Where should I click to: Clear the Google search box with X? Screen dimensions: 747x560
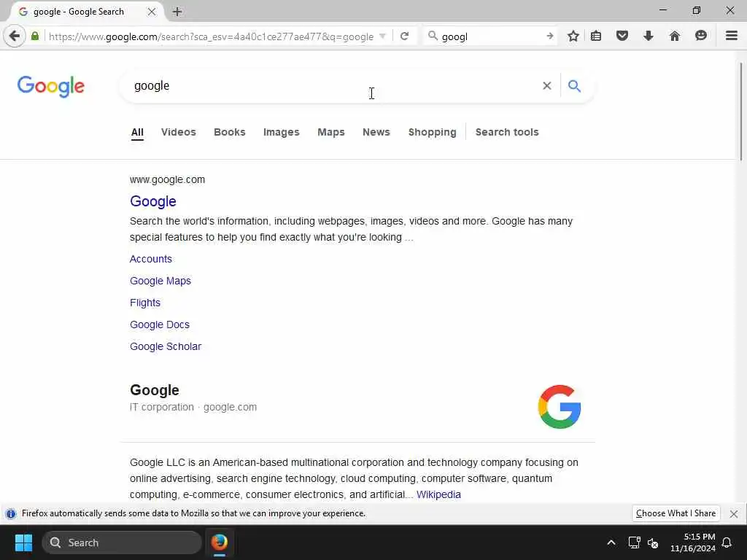pos(547,86)
